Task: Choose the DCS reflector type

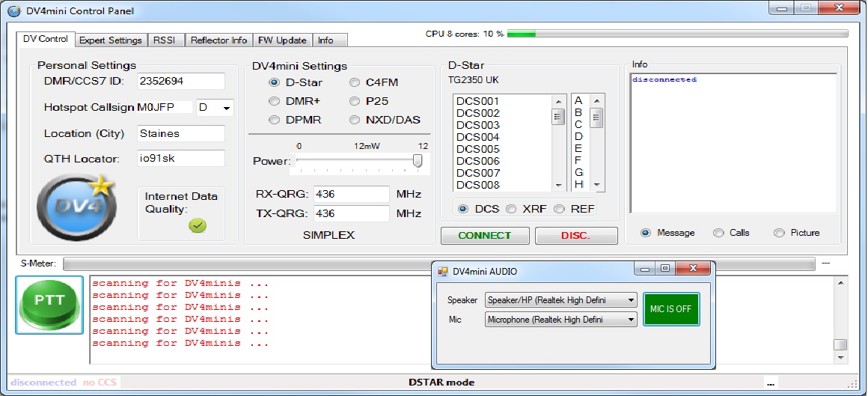Action: click(x=463, y=209)
